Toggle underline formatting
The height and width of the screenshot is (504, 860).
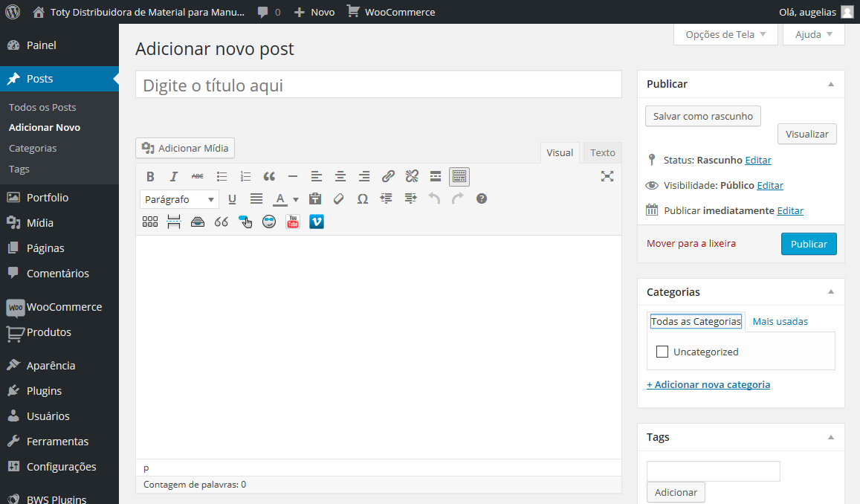click(232, 199)
